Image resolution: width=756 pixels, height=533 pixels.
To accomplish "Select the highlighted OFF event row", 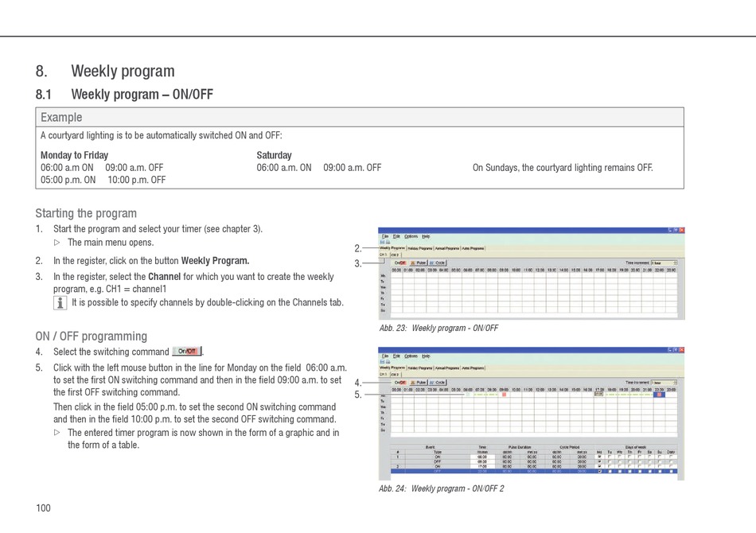I will click(x=534, y=471).
